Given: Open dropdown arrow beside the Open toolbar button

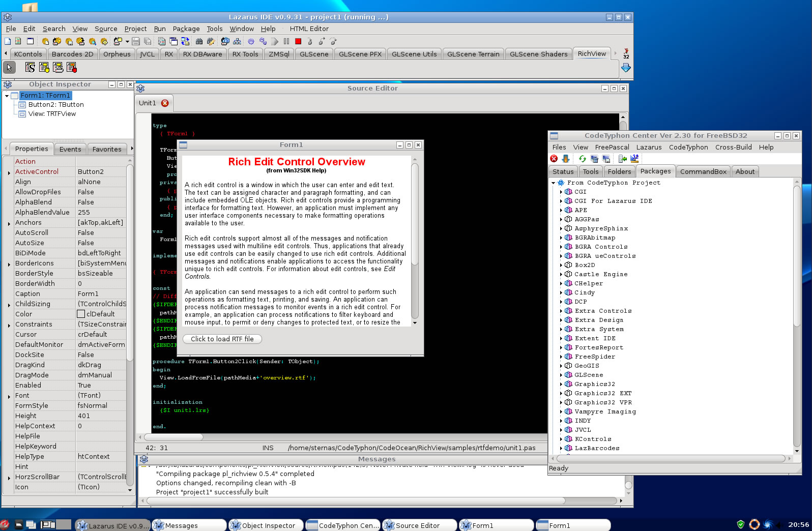Looking at the screenshot, I should coord(127,41).
